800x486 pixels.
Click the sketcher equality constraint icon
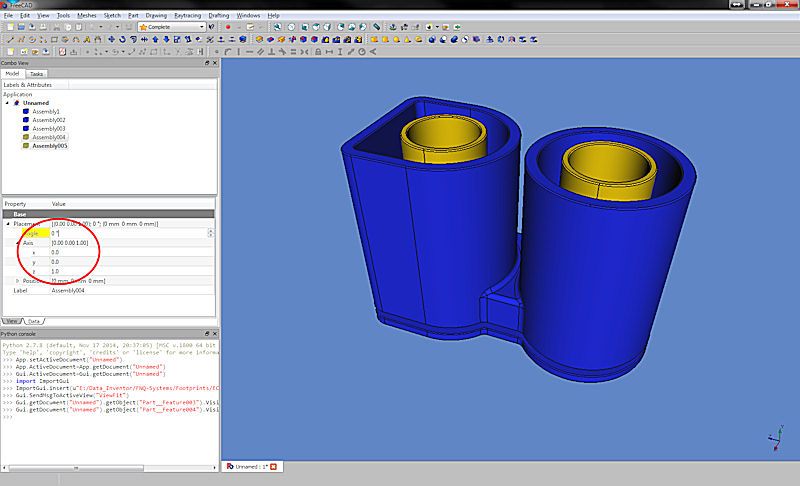pyautogui.click(x=293, y=52)
